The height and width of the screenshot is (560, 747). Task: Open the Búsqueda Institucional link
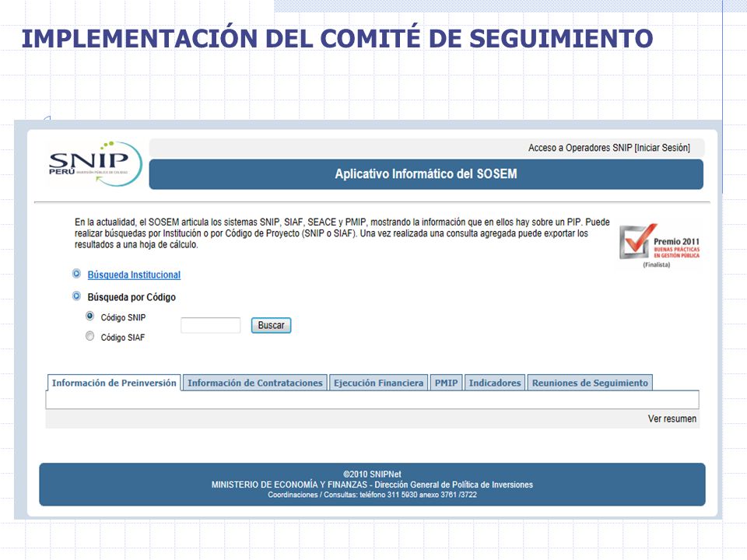134,275
